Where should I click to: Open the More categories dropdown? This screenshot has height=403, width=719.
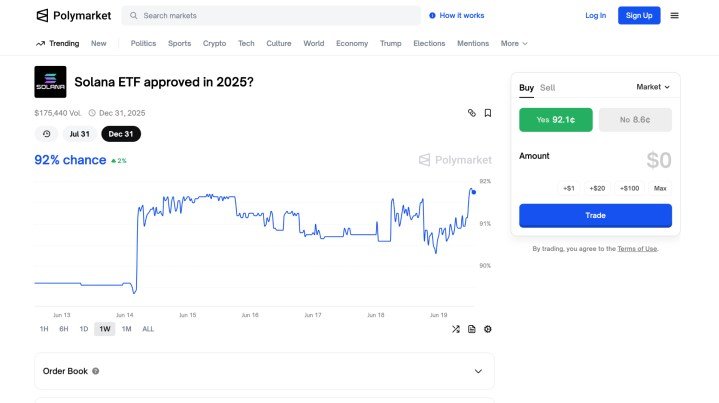[514, 44]
